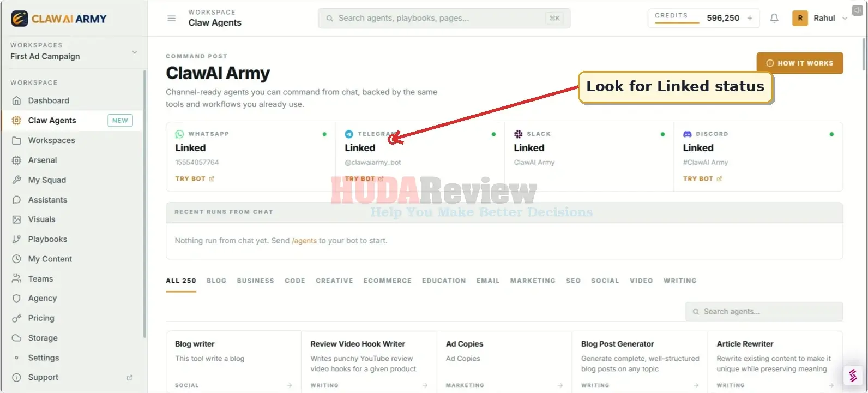Click the sidebar vertical scrollbar
The height and width of the screenshot is (393, 868).
point(144,204)
